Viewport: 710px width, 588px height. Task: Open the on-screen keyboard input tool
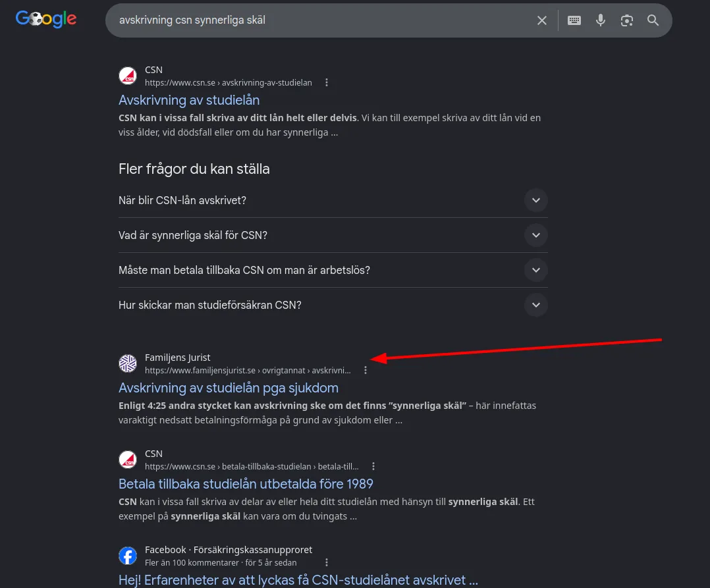coord(574,20)
